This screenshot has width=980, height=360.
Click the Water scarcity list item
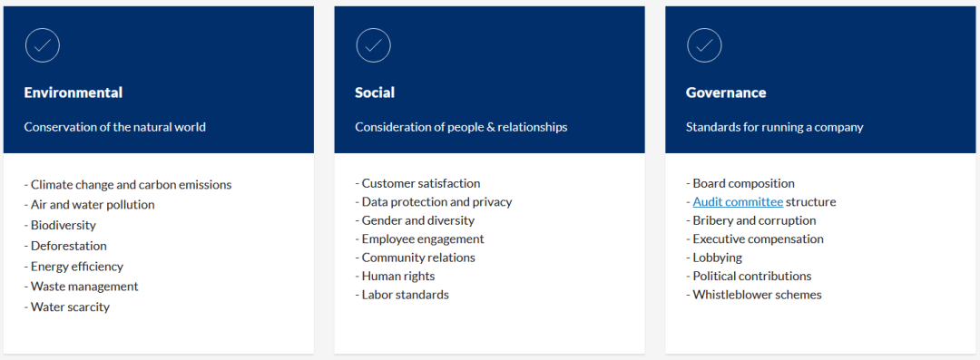click(67, 306)
